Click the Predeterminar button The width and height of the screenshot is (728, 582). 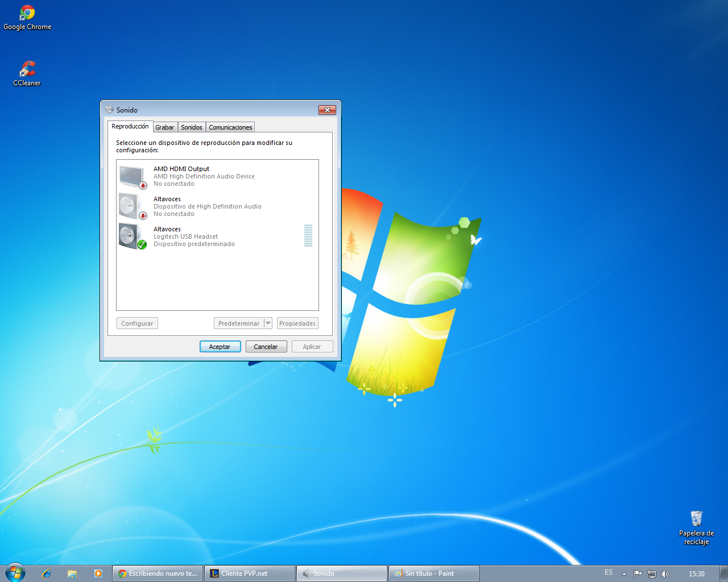(x=239, y=323)
